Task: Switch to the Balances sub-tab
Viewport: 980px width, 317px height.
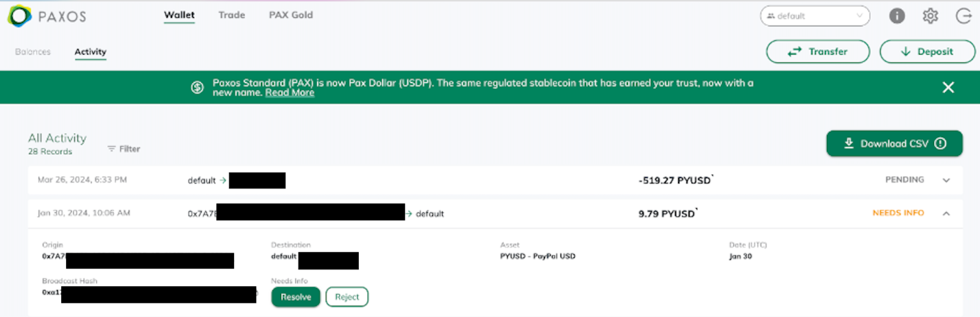Action: coord(33,52)
